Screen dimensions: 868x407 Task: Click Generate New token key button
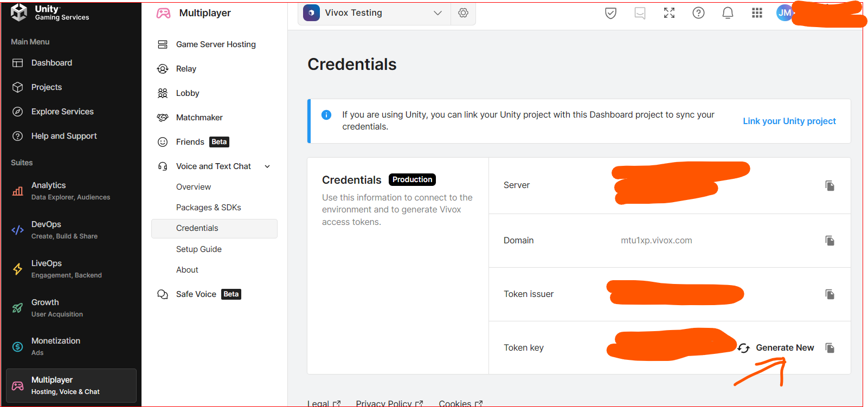(x=776, y=348)
